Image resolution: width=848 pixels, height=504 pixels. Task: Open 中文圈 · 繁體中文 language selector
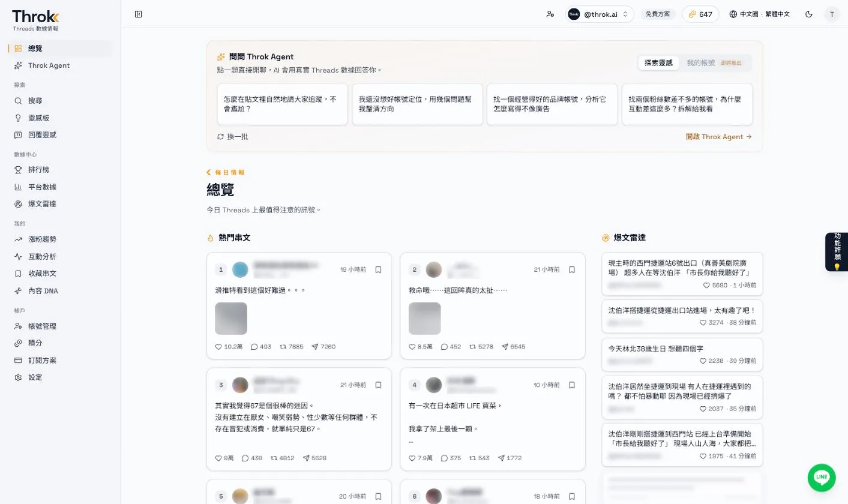tap(760, 14)
